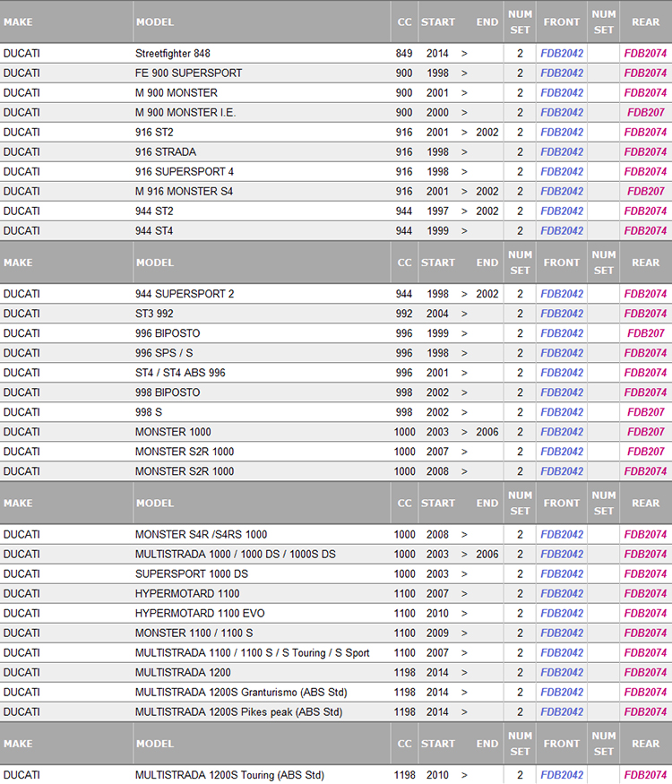Open rear FDB207 link for M 900 MONSTER I.E.
Image resolution: width=672 pixels, height=784 pixels.
[x=646, y=113]
